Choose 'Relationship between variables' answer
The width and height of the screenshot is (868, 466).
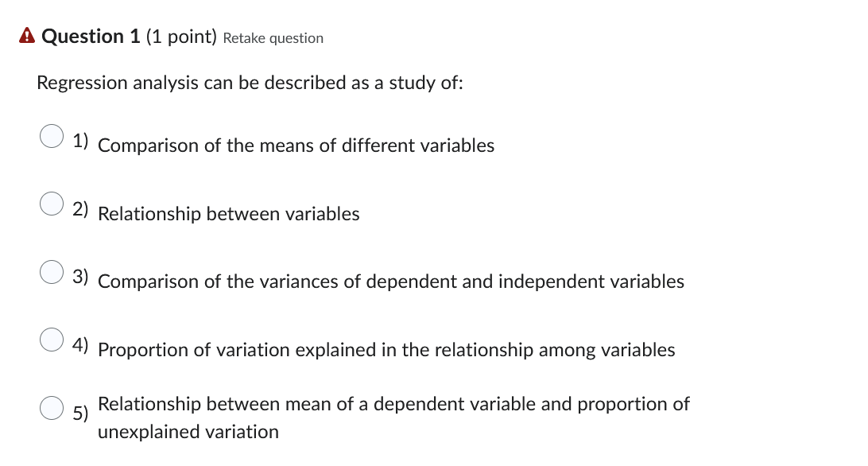(x=228, y=214)
